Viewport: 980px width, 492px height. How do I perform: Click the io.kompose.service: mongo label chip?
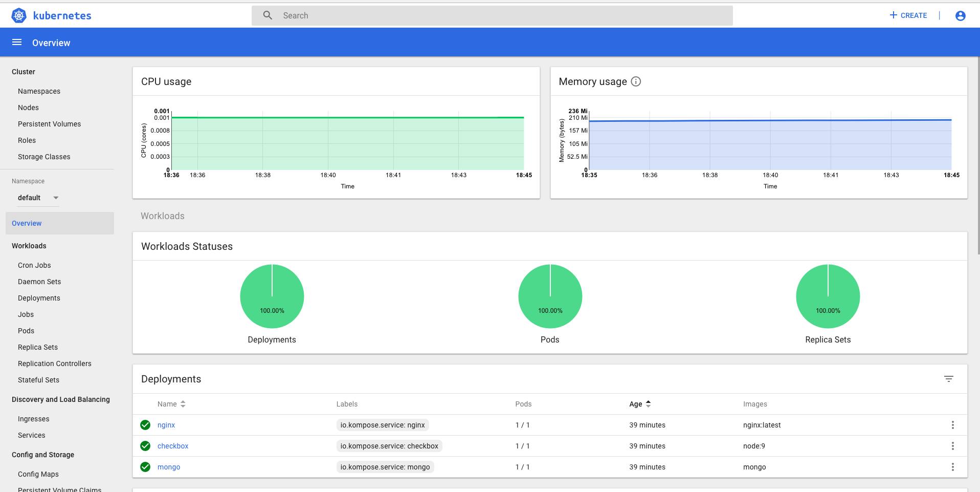coord(385,467)
